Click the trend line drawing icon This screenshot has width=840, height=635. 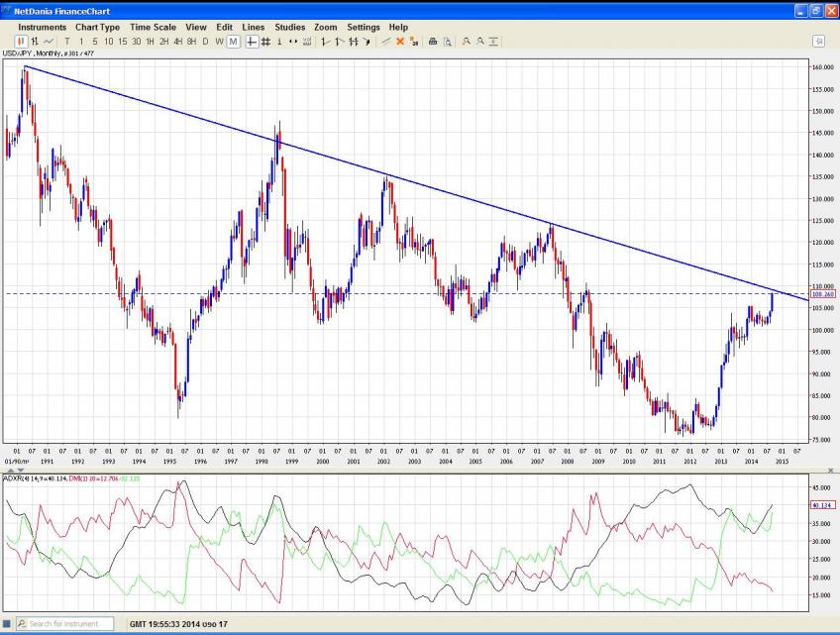[386, 42]
